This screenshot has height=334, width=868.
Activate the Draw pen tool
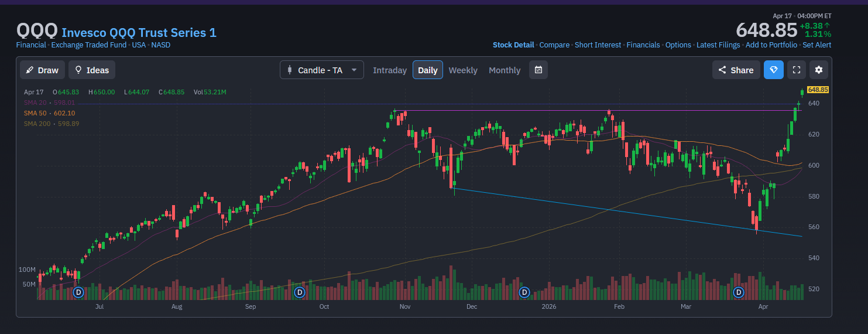click(x=42, y=70)
